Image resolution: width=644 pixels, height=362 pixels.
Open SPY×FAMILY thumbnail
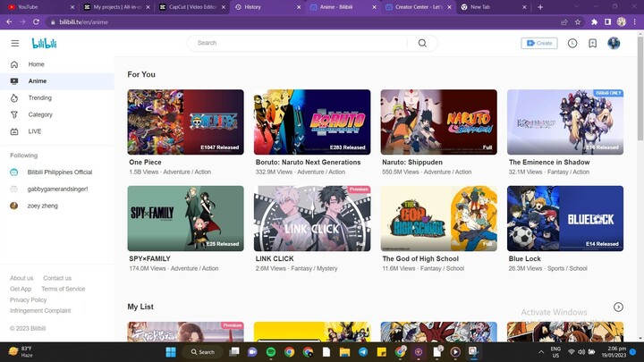(x=186, y=218)
